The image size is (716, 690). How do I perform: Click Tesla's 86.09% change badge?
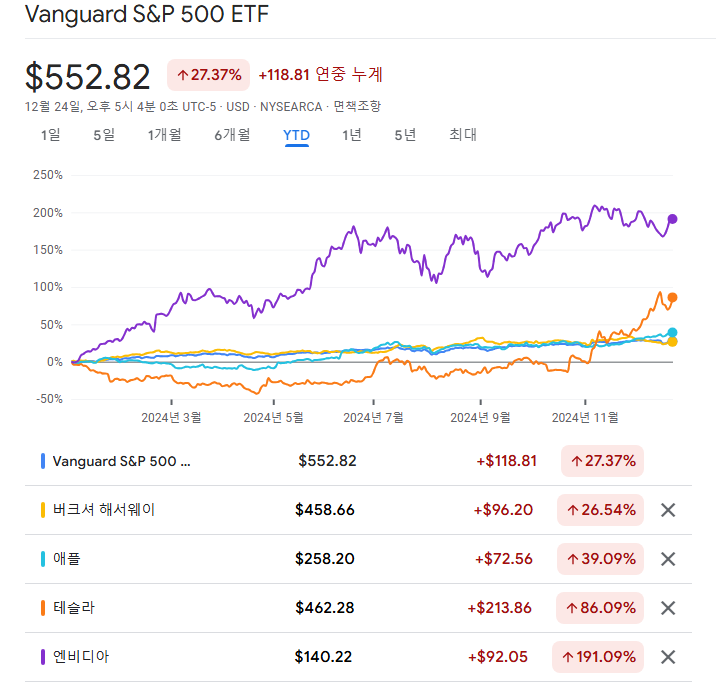[x=600, y=608]
